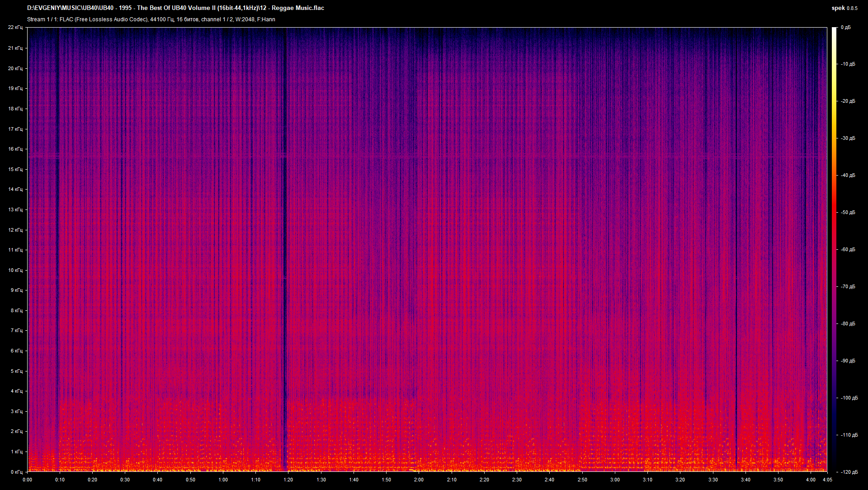The image size is (868, 490).
Task: Click the 1:40 time axis label
Action: [x=354, y=480]
